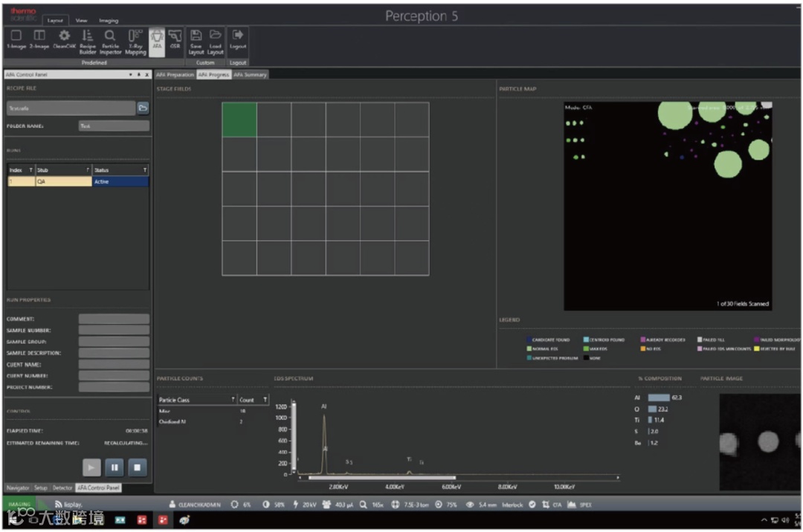Open X-Ray Mapping layout
803x532 pixels.
click(x=135, y=42)
